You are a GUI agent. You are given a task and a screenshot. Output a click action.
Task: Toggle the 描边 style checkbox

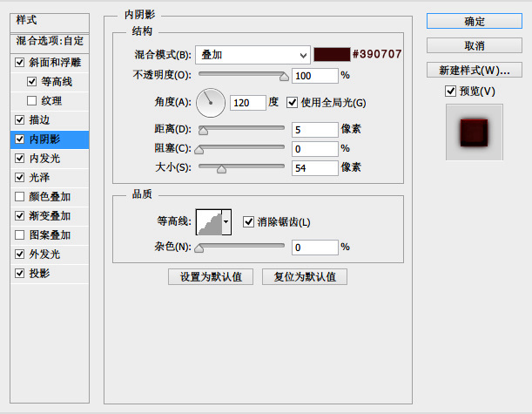point(20,119)
